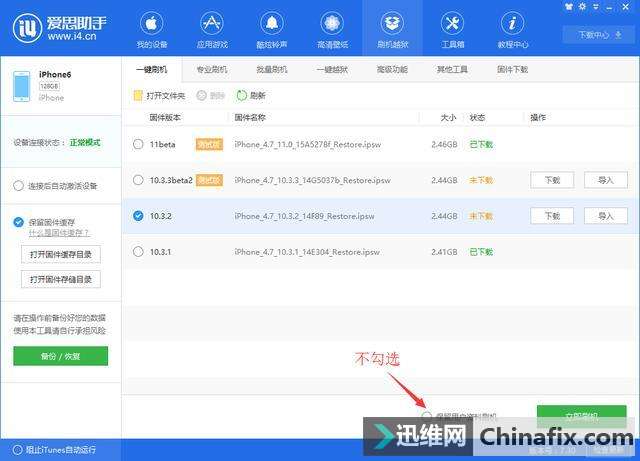The width and height of the screenshot is (640, 461).
Task: Open 高清壁纸 wallpapers section
Action: [331, 30]
